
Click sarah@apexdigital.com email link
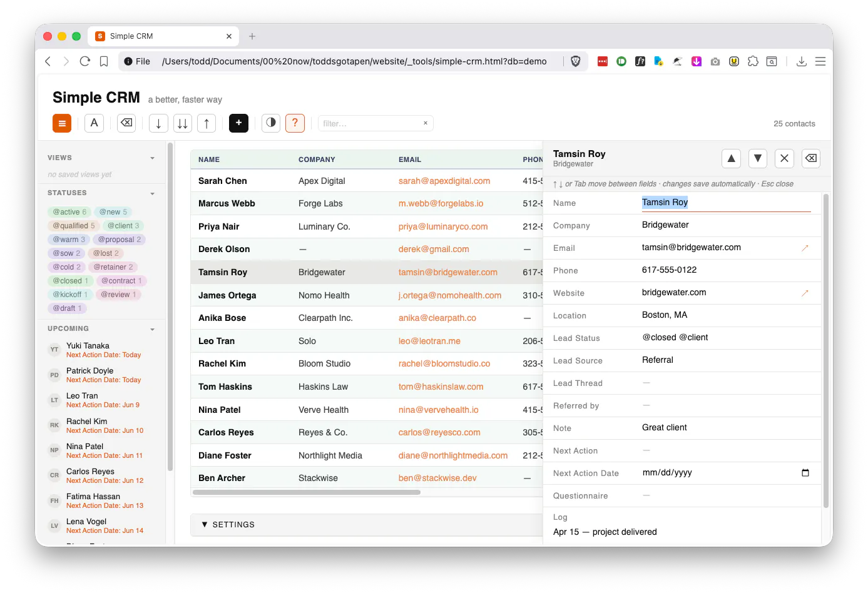pos(444,181)
